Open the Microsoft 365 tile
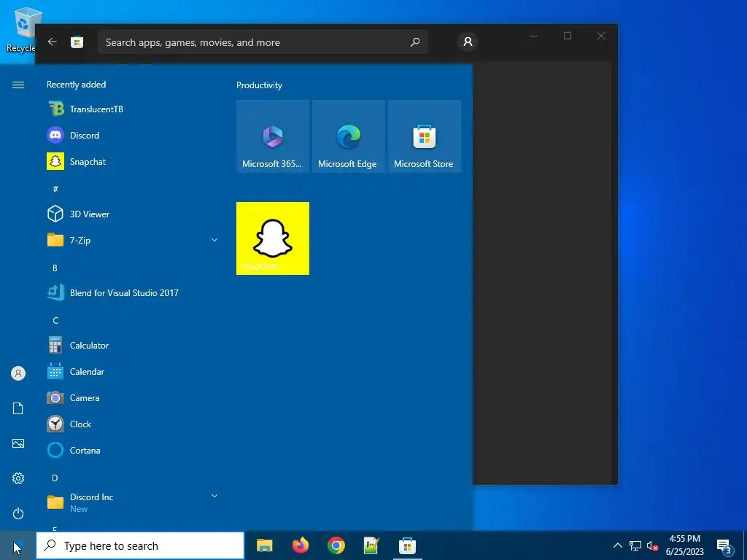 [273, 136]
